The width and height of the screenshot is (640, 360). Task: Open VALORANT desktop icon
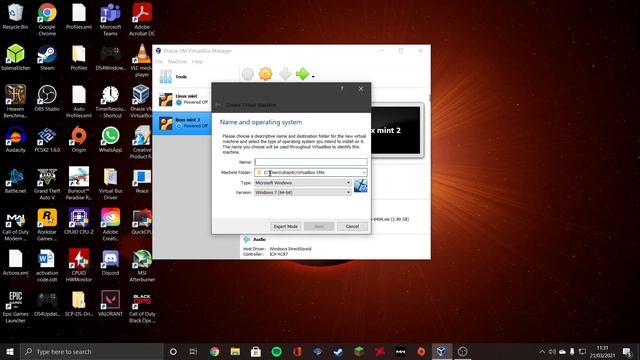pos(111,304)
